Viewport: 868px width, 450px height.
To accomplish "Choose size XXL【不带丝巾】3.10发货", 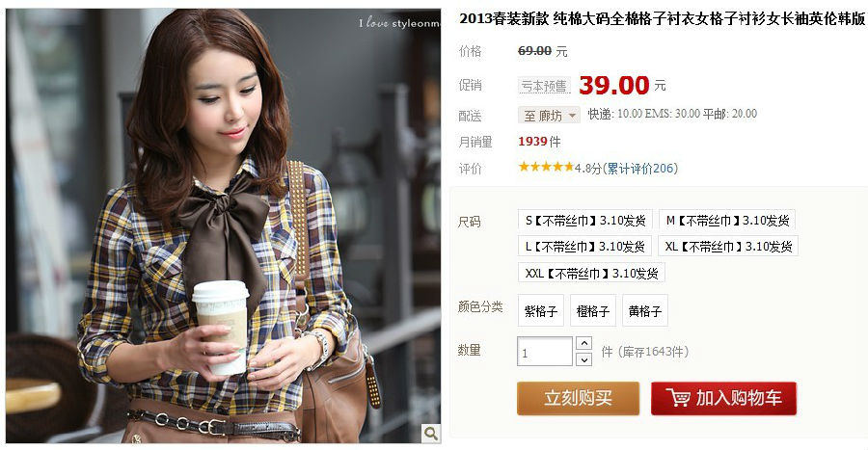I will tap(591, 273).
